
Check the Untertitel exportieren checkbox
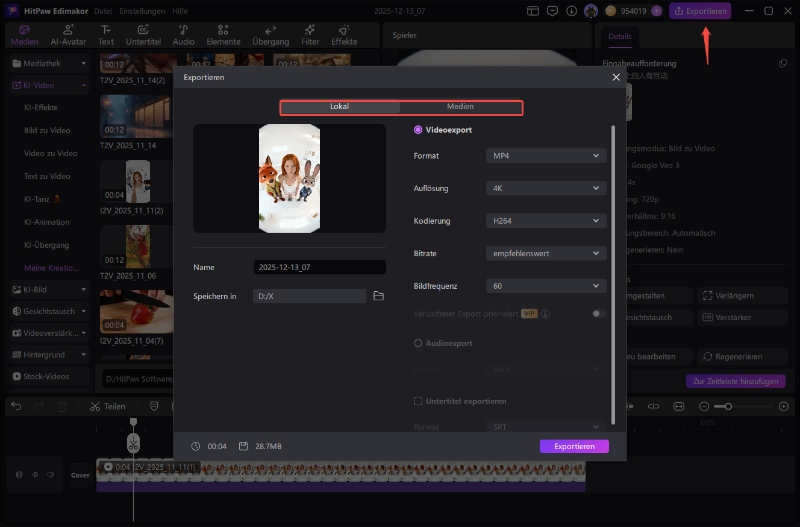coord(418,401)
